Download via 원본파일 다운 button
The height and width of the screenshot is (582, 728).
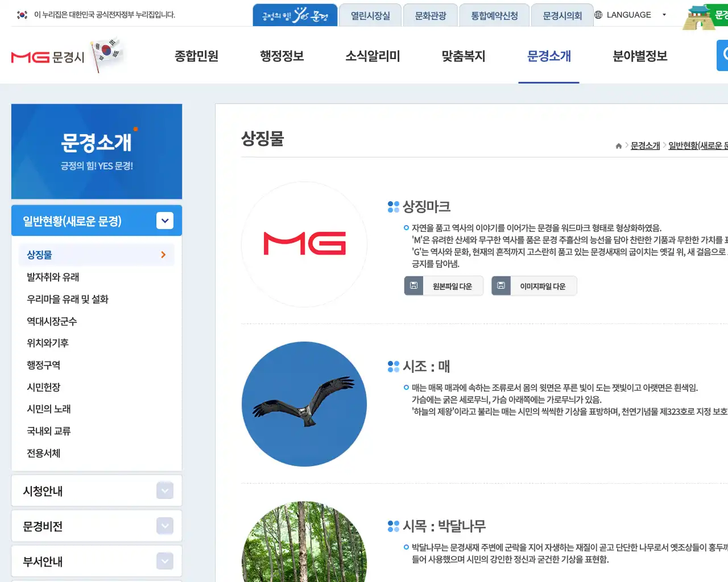point(444,286)
